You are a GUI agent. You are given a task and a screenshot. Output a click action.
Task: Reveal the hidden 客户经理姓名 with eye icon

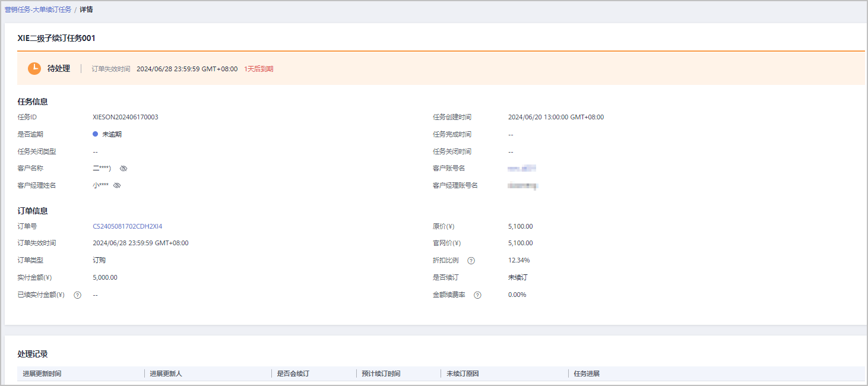(x=117, y=186)
